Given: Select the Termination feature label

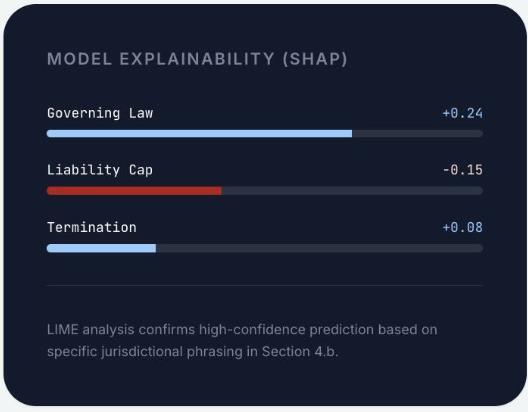Looking at the screenshot, I should coord(92,227).
